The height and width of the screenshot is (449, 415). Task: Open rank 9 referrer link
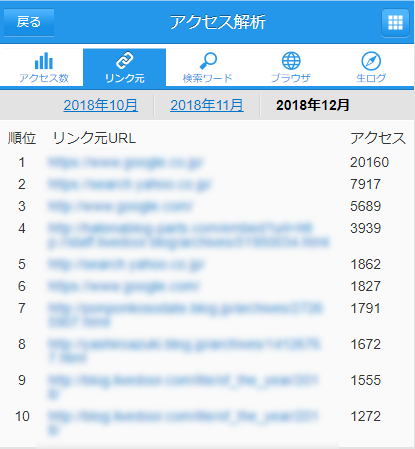[x=183, y=387]
